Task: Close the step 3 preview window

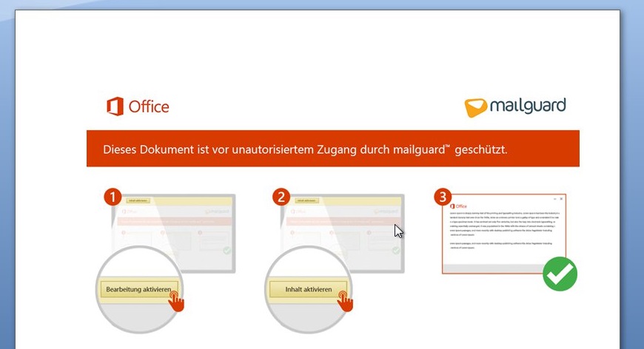Action: tap(562, 198)
